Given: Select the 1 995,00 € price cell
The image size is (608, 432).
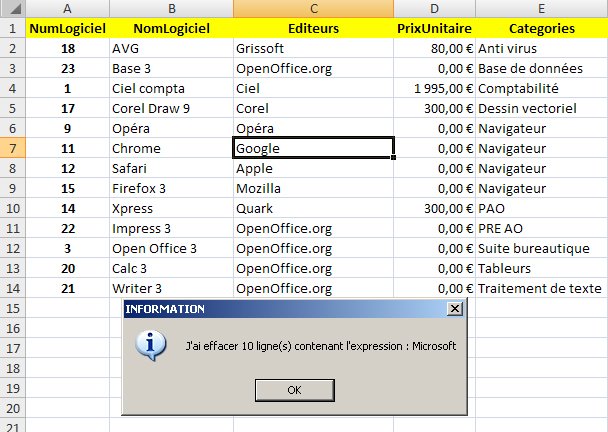Looking at the screenshot, I should (434, 88).
